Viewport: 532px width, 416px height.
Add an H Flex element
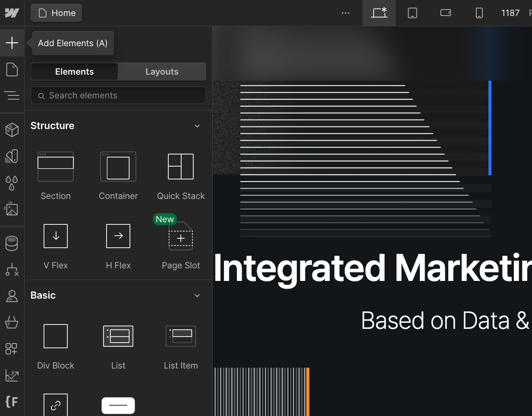click(118, 246)
